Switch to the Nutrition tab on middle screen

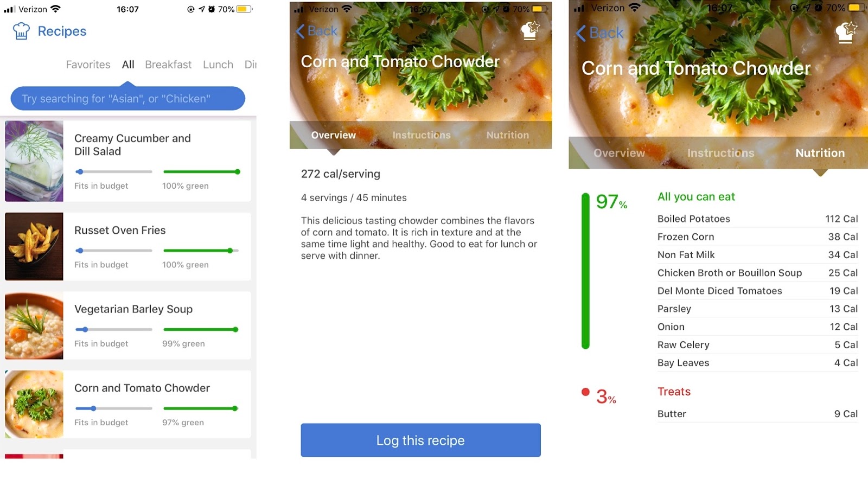coord(507,135)
